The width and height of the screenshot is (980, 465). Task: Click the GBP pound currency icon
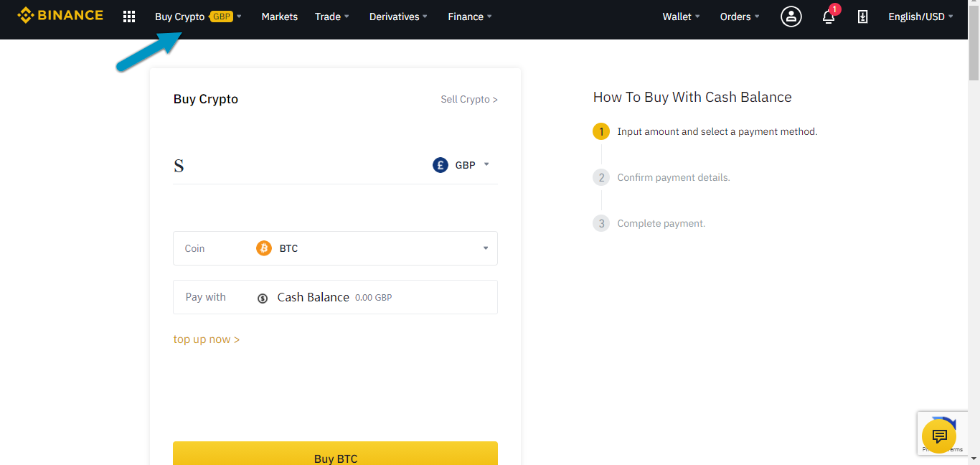(440, 165)
